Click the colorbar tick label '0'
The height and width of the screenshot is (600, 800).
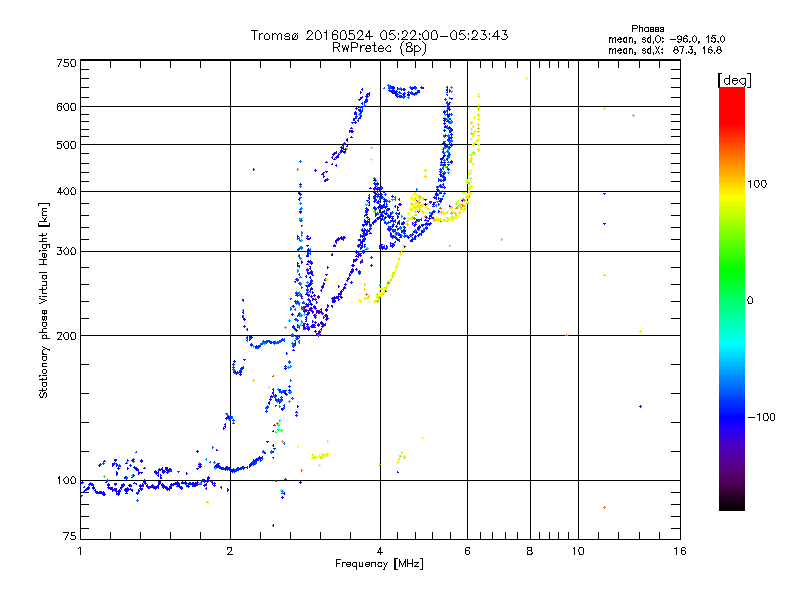tap(750, 301)
